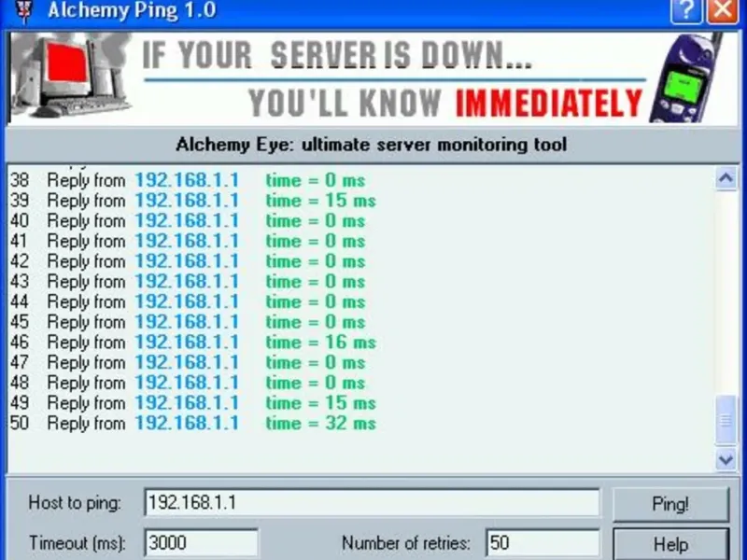Click the Timeout (ms) field
The image size is (747, 560).
201,542
